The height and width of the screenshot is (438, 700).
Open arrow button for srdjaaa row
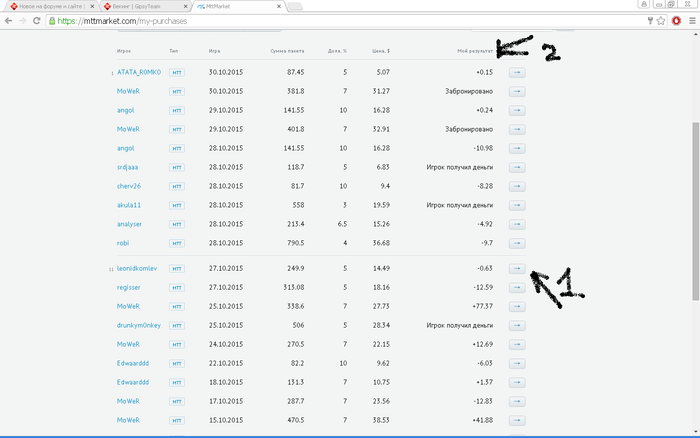tap(517, 167)
